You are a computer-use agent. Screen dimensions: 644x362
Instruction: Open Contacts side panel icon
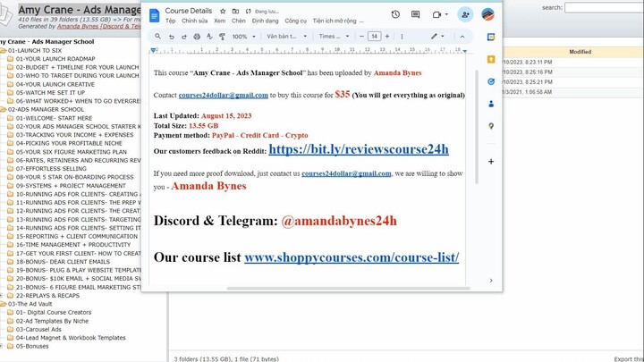[491, 104]
